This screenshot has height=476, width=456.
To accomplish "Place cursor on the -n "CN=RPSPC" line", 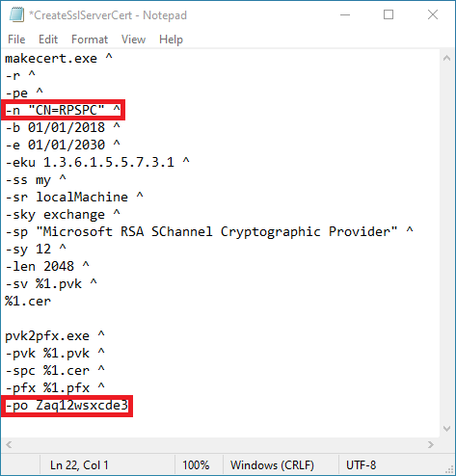I will pos(63,110).
